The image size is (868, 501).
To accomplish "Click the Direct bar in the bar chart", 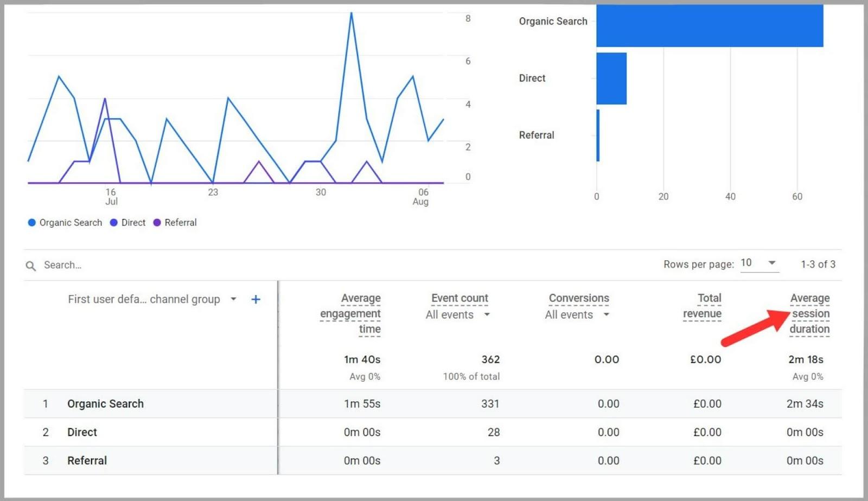I will (611, 78).
